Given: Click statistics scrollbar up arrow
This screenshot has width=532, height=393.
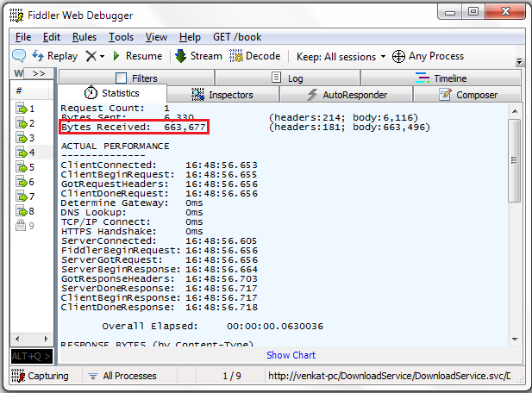Looking at the screenshot, I should point(515,111).
